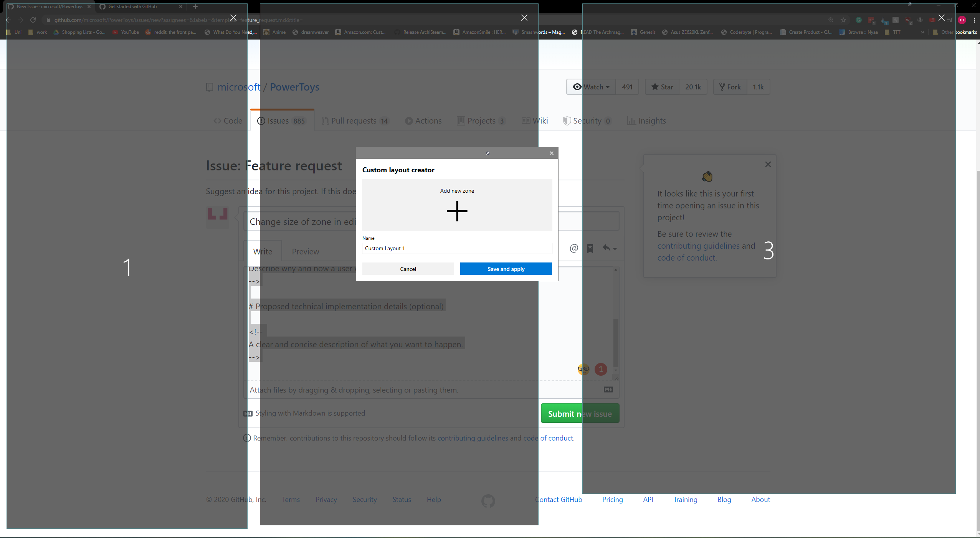The width and height of the screenshot is (980, 538).
Task: Open a new browser tab with plus button
Action: (195, 7)
